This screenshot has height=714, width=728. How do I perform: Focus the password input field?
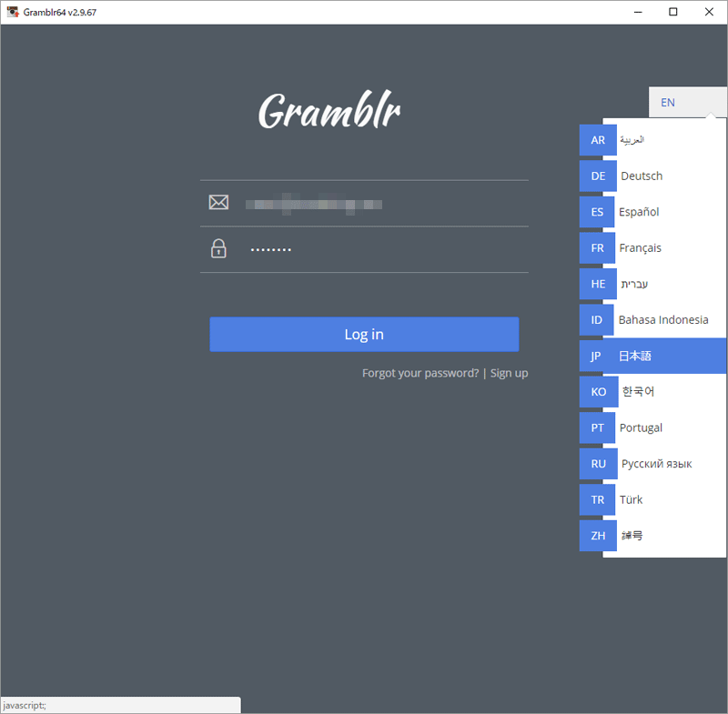point(364,249)
